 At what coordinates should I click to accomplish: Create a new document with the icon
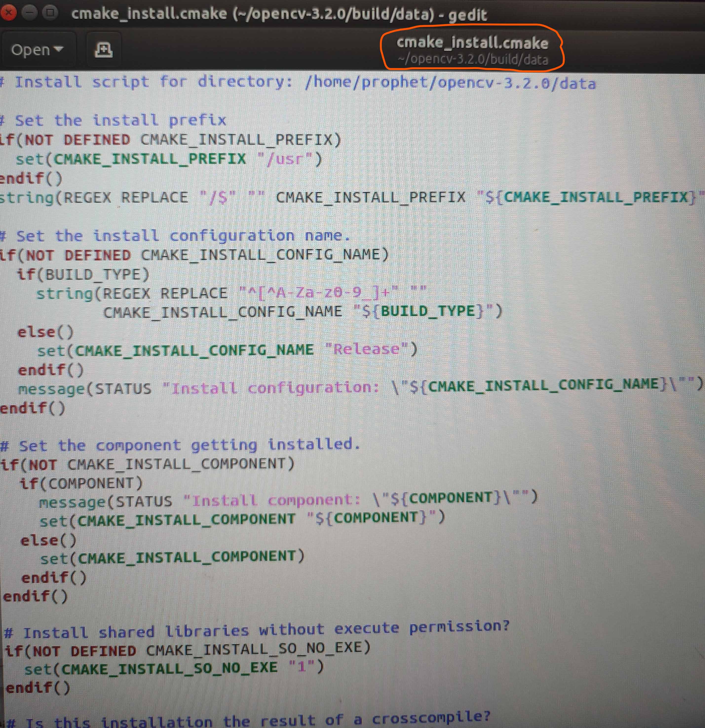(x=103, y=50)
